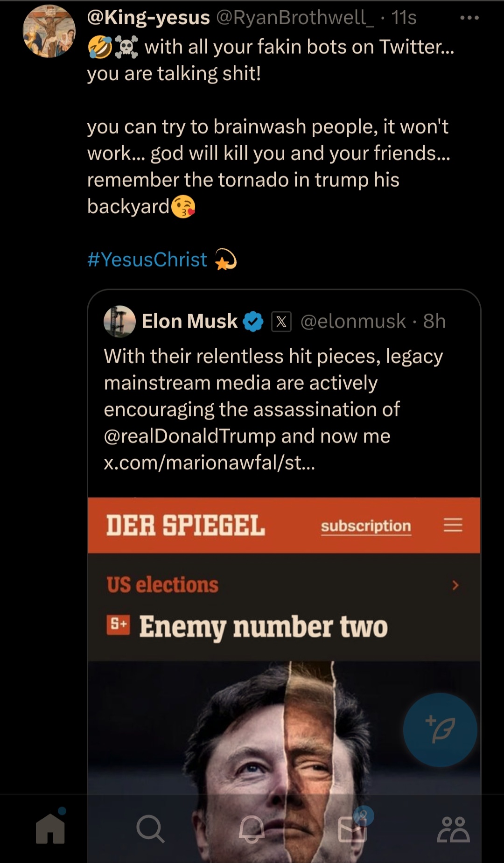The width and height of the screenshot is (504, 863).
Task: Expand US elections chevron arrow
Action: [x=455, y=585]
